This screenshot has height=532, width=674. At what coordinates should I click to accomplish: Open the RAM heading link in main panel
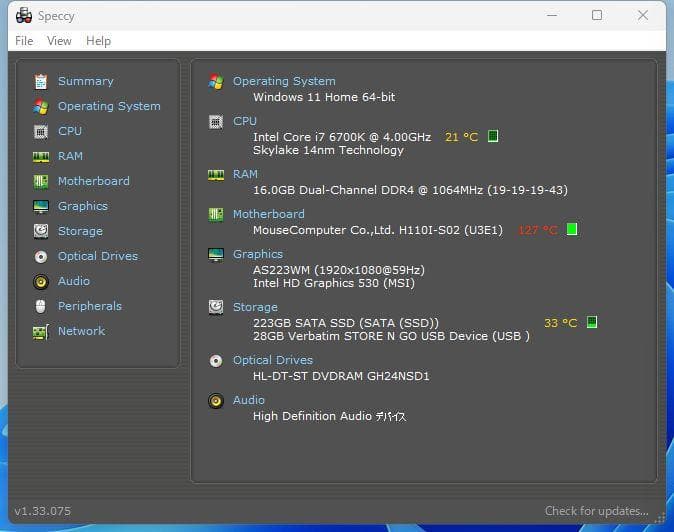pyautogui.click(x=245, y=174)
